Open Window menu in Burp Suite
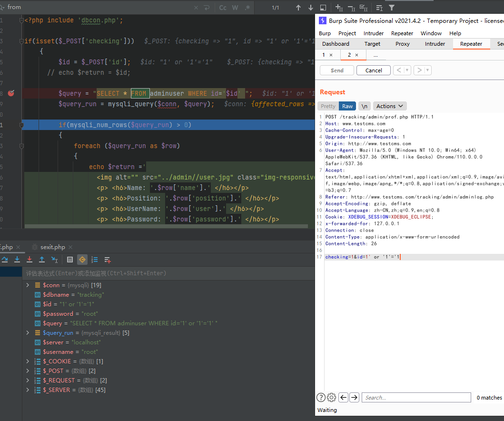 (x=431, y=33)
